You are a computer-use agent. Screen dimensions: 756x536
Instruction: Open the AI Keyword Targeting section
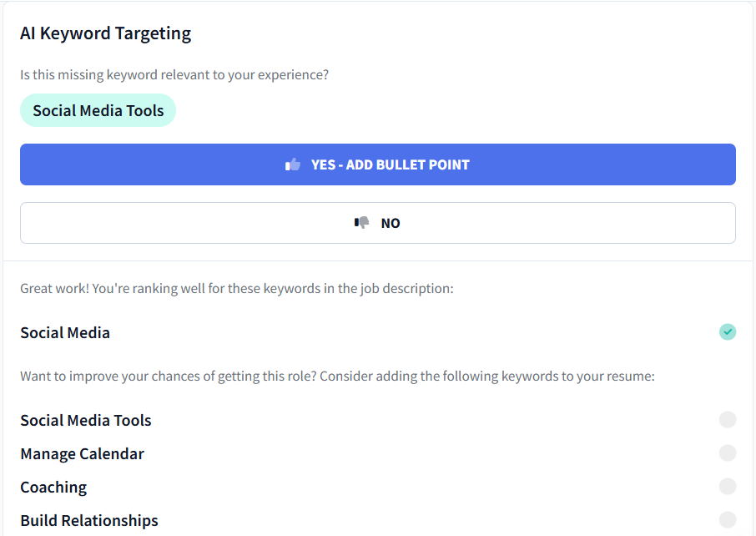pyautogui.click(x=105, y=33)
